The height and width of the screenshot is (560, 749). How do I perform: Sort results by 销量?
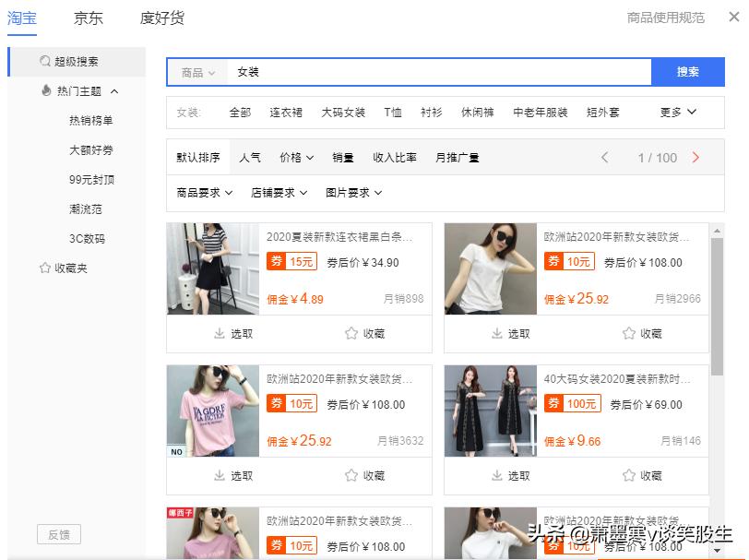(343, 157)
